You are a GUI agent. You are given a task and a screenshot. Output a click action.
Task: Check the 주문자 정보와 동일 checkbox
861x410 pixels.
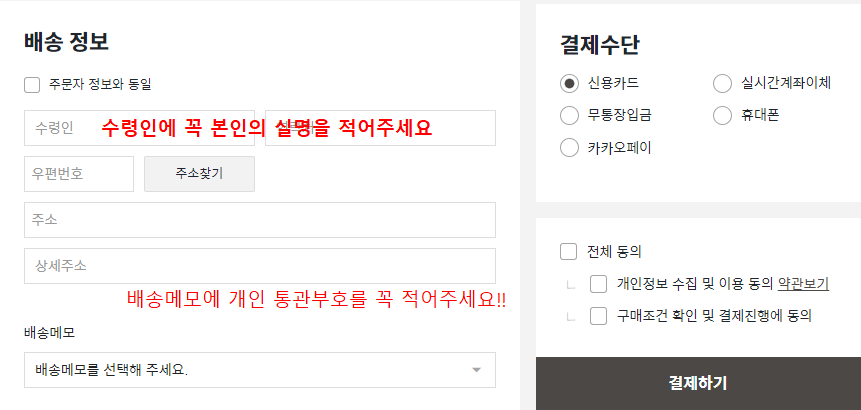32,85
